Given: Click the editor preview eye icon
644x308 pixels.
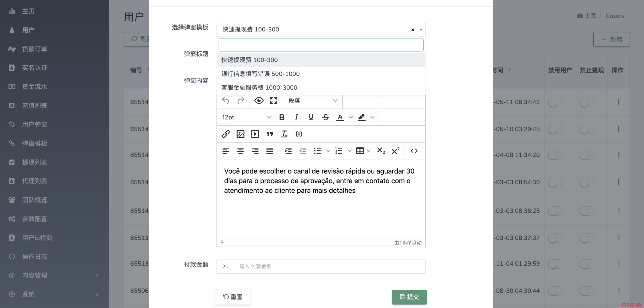Looking at the screenshot, I should click(x=259, y=101).
